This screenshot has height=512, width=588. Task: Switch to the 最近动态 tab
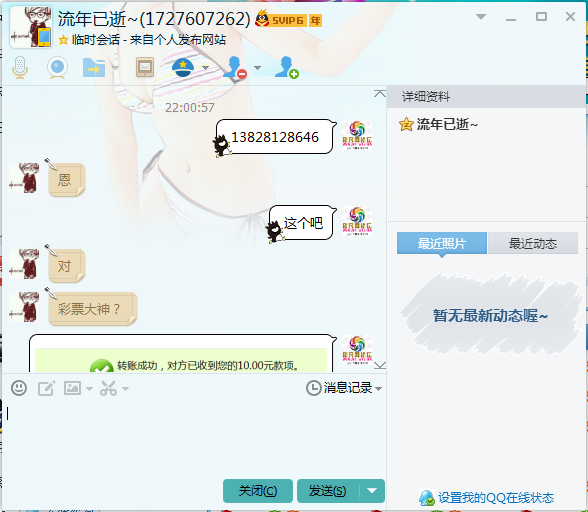532,243
